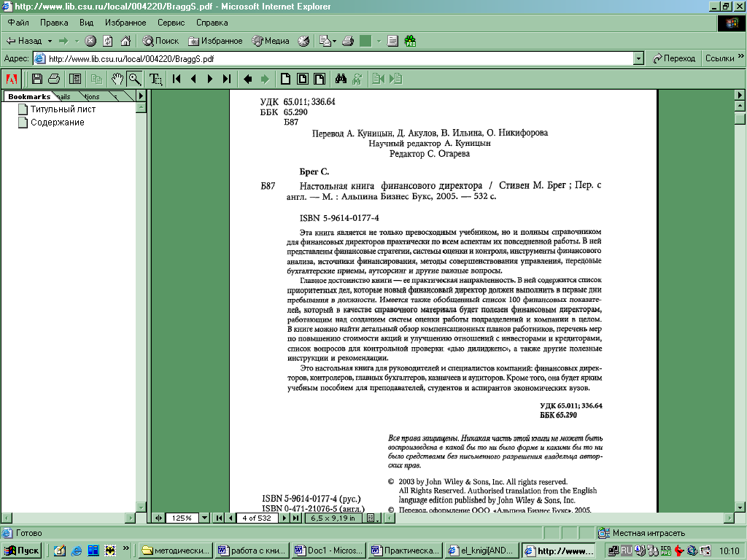Click the Переход go button
Screen dimensions: 747x560
point(673,58)
